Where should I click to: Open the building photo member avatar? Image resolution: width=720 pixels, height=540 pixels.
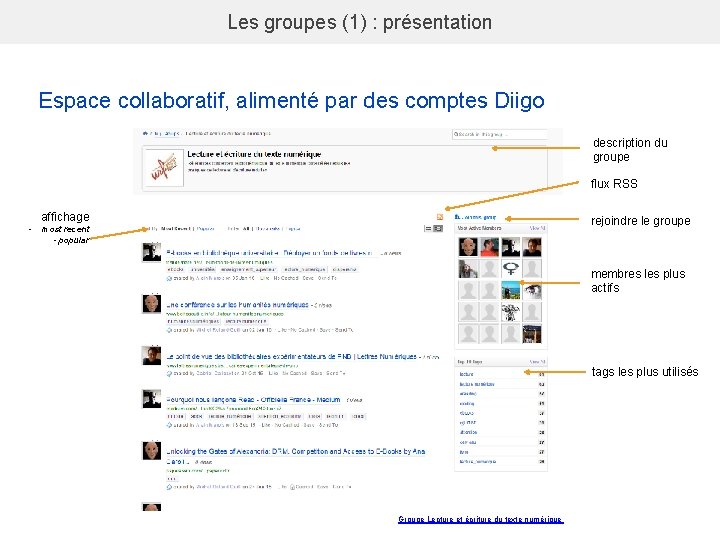[532, 333]
